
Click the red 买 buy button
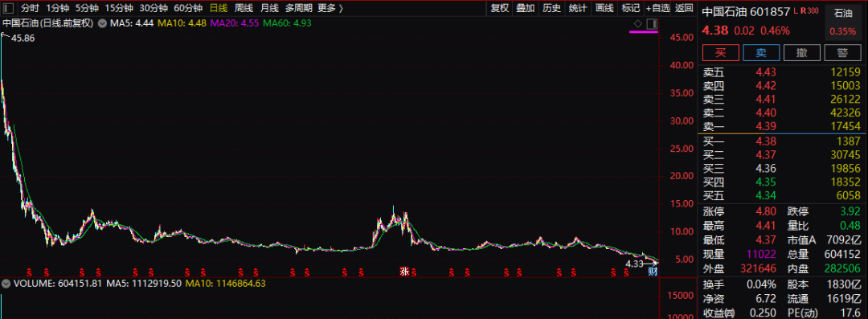pos(720,52)
